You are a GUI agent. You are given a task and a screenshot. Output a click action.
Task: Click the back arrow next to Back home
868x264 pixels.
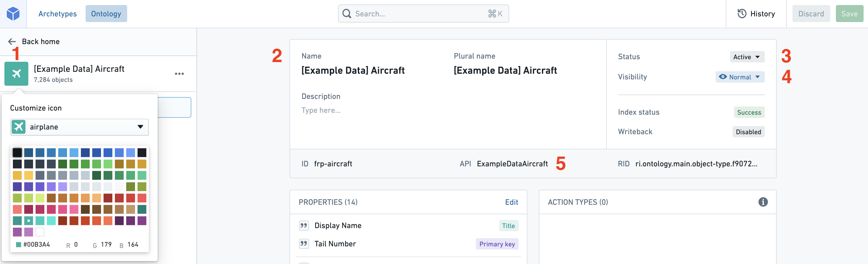tap(12, 42)
